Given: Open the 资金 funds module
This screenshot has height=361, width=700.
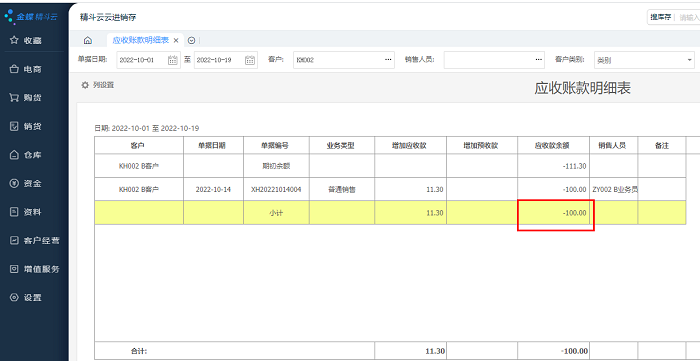Looking at the screenshot, I should [x=25, y=183].
